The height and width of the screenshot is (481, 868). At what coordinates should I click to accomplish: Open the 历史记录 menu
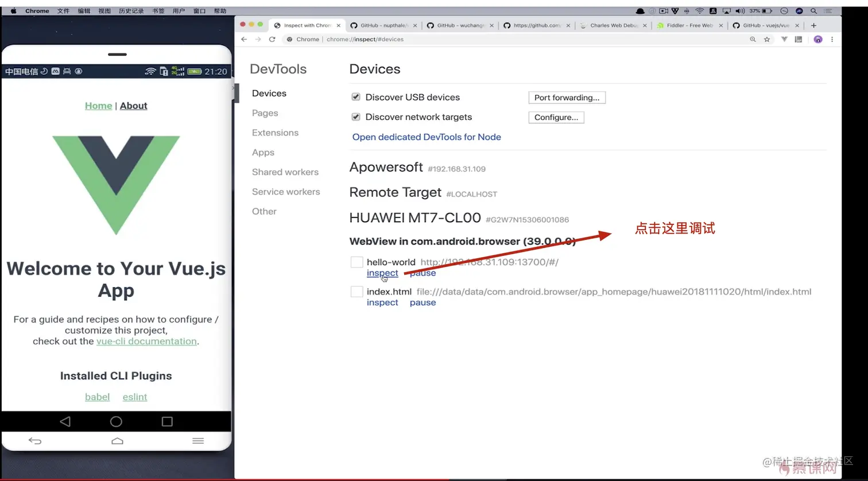[x=131, y=10]
